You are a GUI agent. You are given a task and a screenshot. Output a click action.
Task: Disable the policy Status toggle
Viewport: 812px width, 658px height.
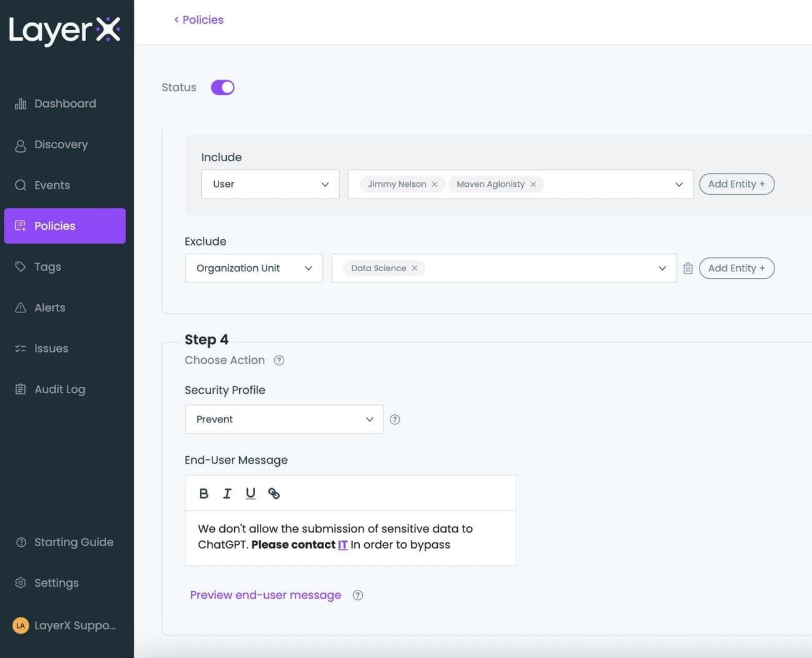tap(222, 87)
